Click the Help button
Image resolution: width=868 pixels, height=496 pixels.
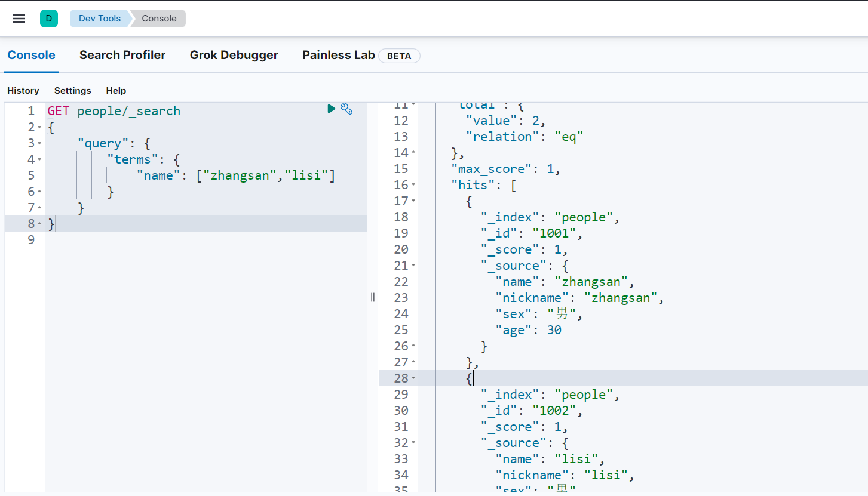116,91
